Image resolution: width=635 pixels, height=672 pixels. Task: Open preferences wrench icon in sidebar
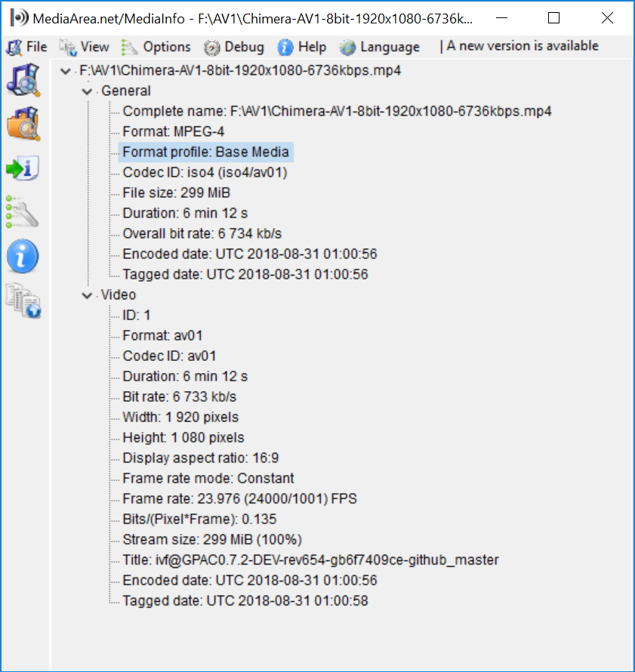pos(23,213)
